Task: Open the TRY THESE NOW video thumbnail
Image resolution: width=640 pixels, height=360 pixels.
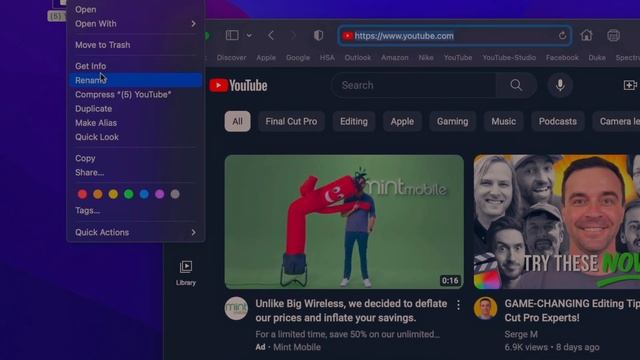Action: [x=557, y=222]
